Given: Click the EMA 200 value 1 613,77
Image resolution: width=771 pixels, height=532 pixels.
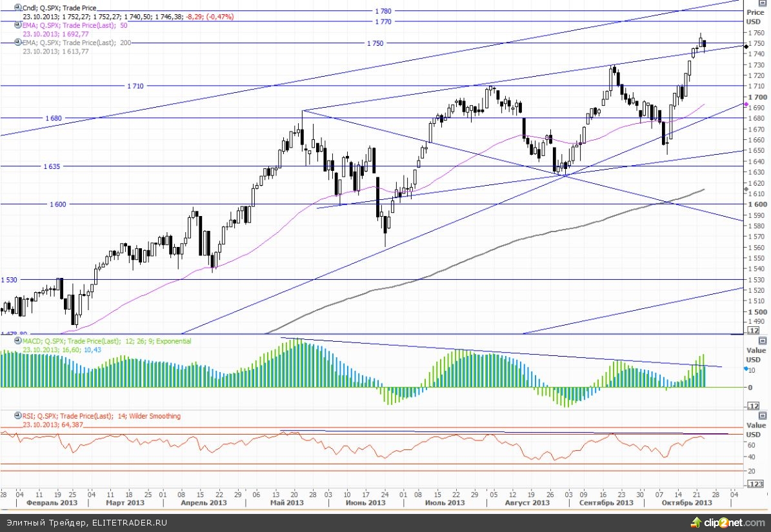Looking at the screenshot, I should coord(75,51).
